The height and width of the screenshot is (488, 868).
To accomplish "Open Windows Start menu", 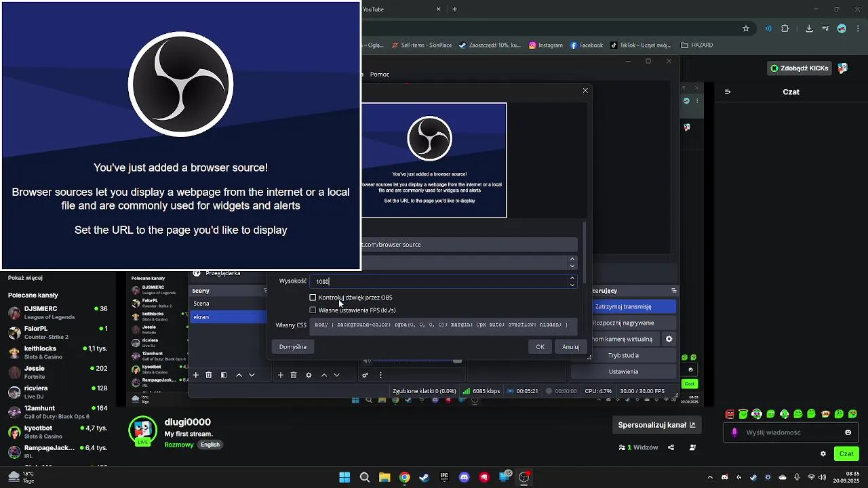I will [x=344, y=477].
